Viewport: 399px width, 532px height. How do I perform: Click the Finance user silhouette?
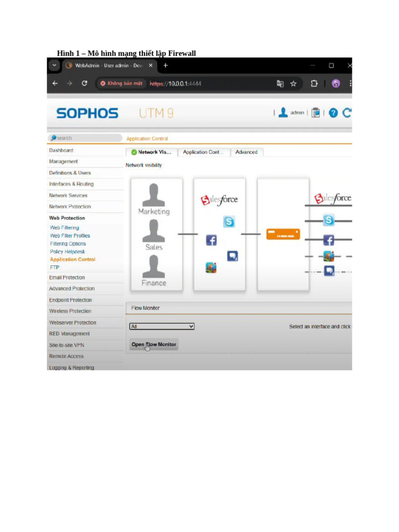[154, 267]
